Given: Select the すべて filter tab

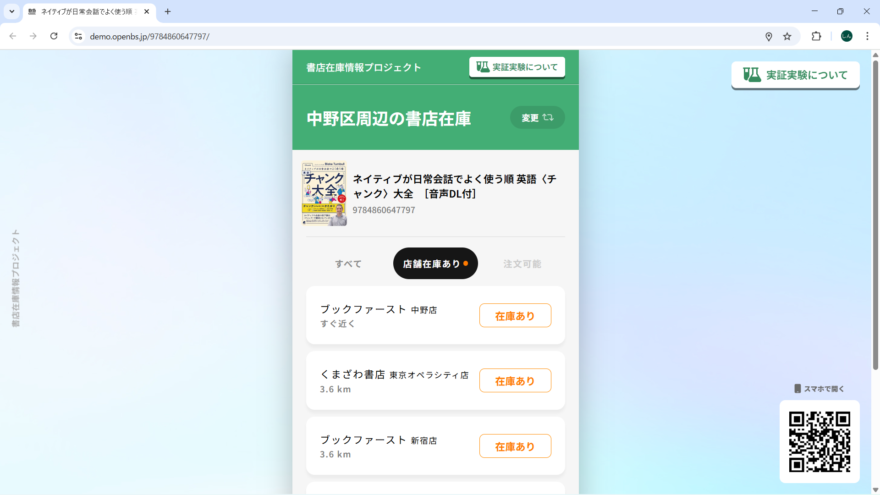Looking at the screenshot, I should 348,264.
